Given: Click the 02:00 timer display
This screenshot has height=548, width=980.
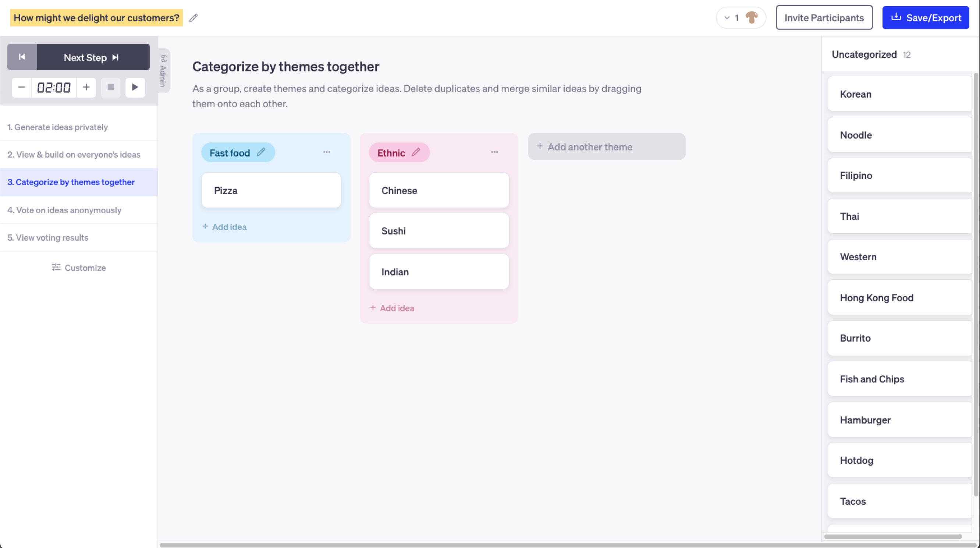Looking at the screenshot, I should click(x=54, y=88).
